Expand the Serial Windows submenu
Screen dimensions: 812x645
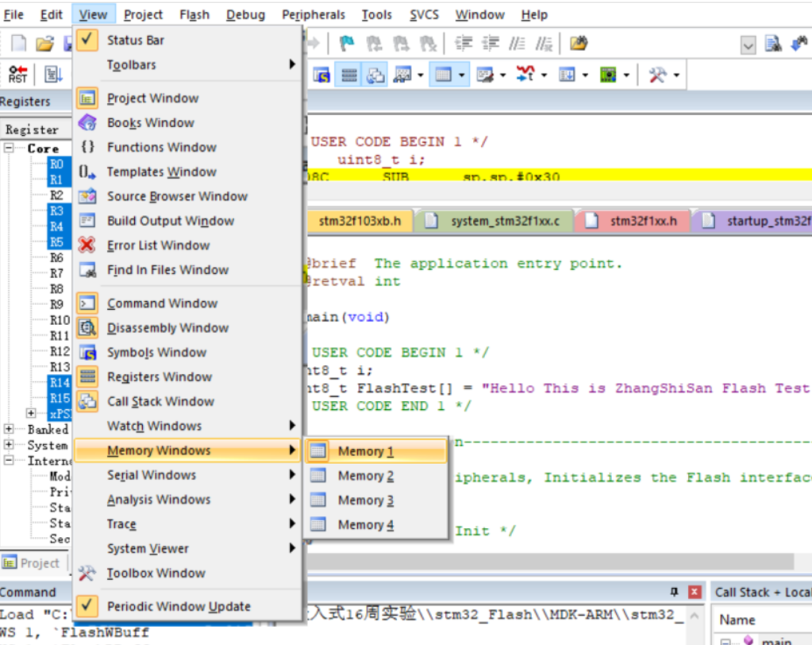(188, 475)
